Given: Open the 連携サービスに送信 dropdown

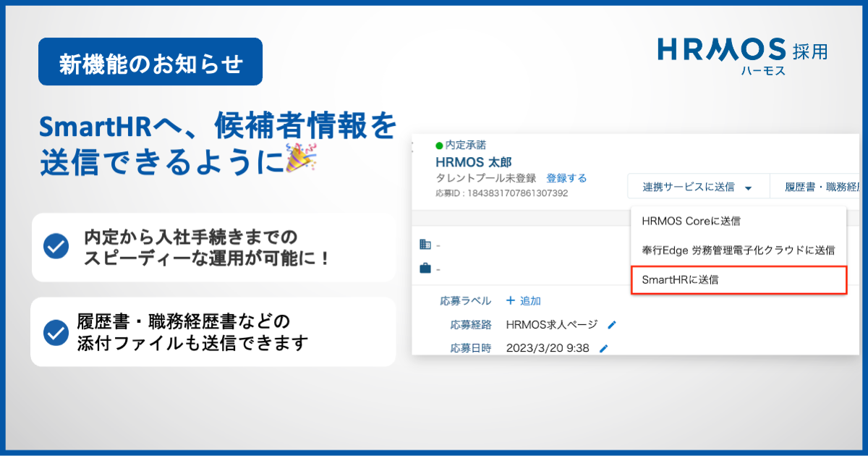Looking at the screenshot, I should coord(698,187).
